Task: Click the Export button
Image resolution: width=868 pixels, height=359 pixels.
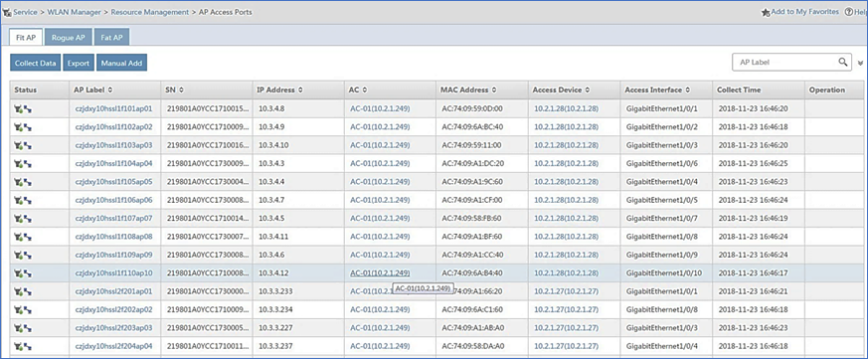Action: (x=79, y=63)
